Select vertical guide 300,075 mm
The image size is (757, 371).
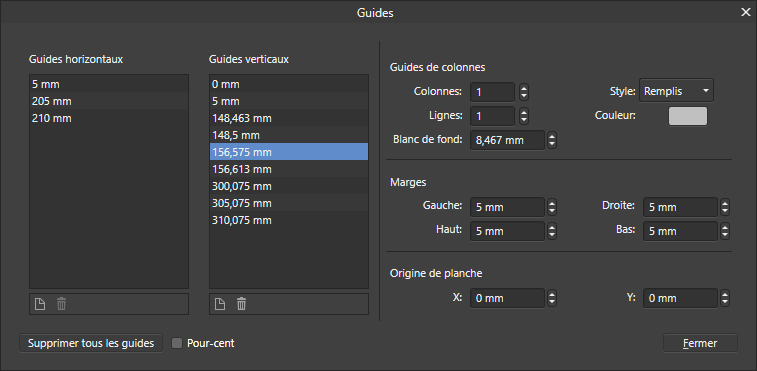[289, 186]
